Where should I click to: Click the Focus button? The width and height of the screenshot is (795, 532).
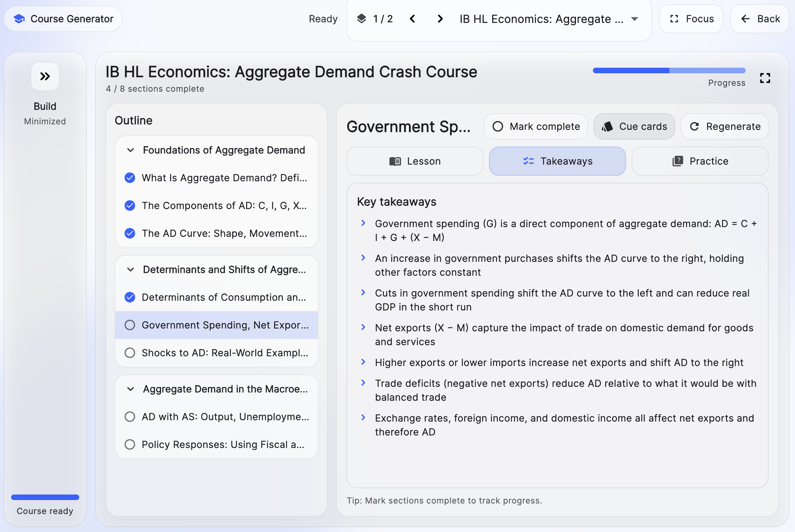coord(691,19)
